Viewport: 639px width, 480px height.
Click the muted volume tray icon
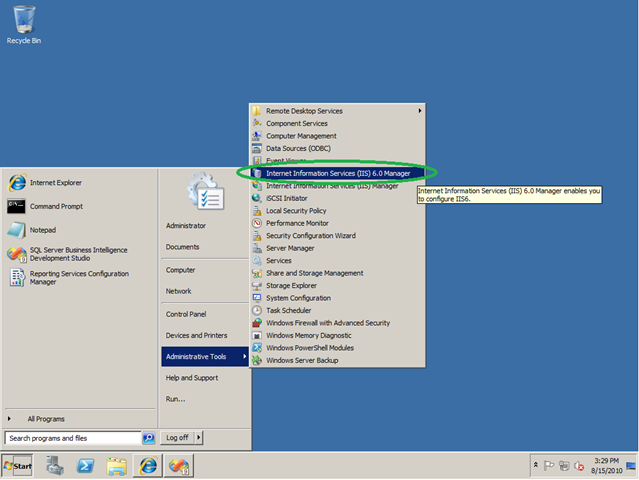coord(579,465)
